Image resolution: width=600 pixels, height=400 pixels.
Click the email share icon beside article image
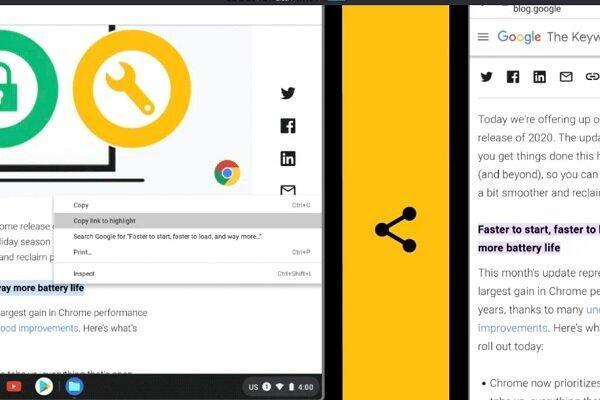[x=288, y=190]
